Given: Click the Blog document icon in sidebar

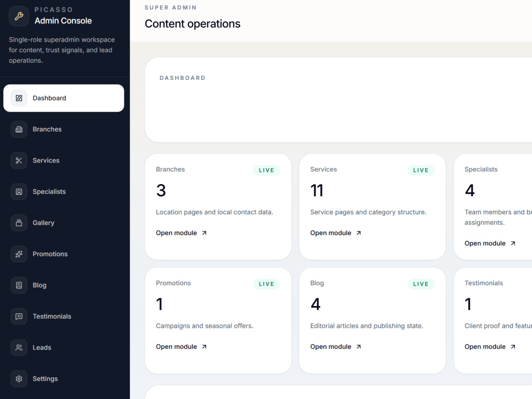Looking at the screenshot, I should 19,285.
